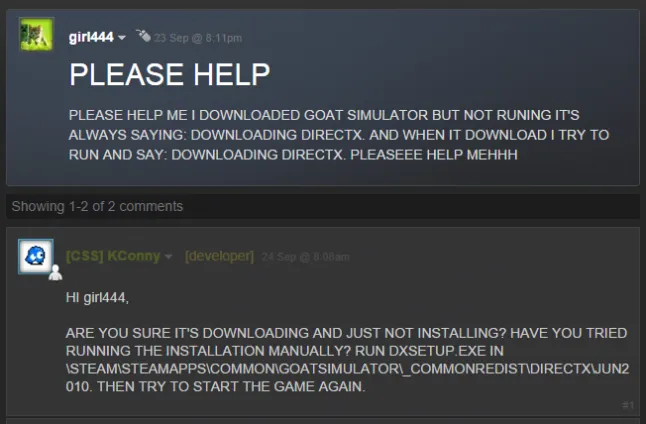Click the 24 Sep @ 8:08am timestamp
The width and height of the screenshot is (646, 424).
click(x=305, y=257)
